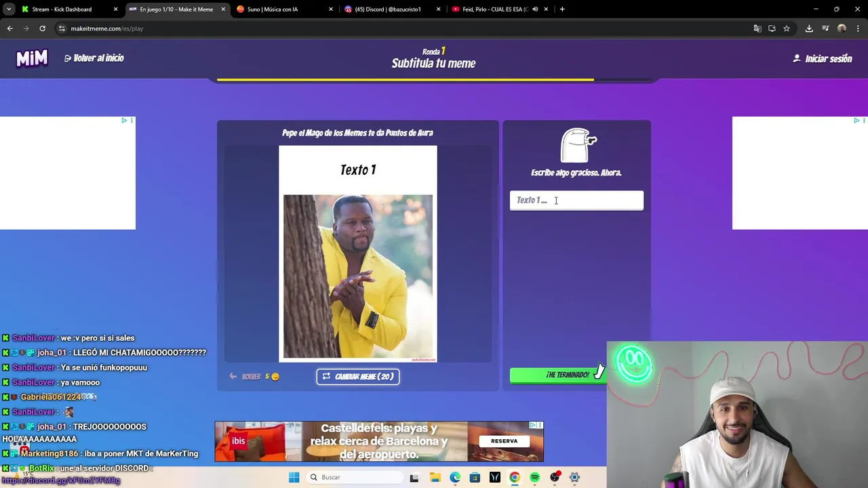Open Microsoft Store from taskbar
The image size is (868, 488).
coord(475,478)
